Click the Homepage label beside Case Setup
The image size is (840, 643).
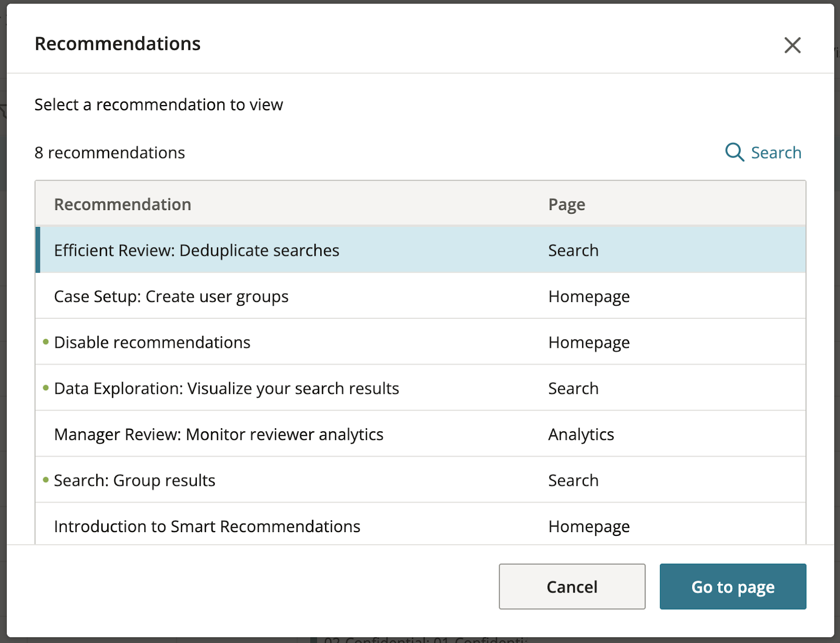[x=589, y=296]
